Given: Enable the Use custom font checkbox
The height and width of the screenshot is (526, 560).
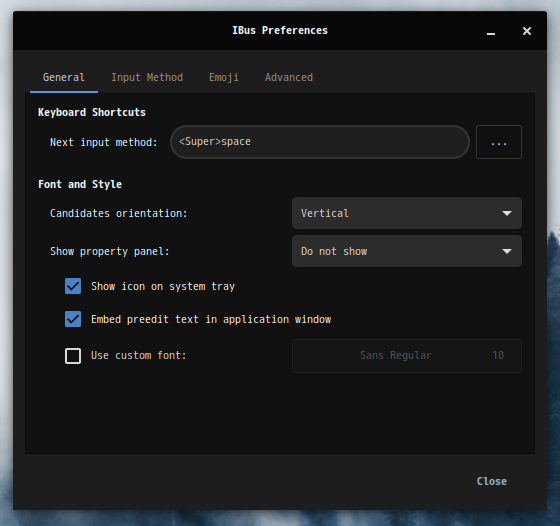Looking at the screenshot, I should (73, 356).
